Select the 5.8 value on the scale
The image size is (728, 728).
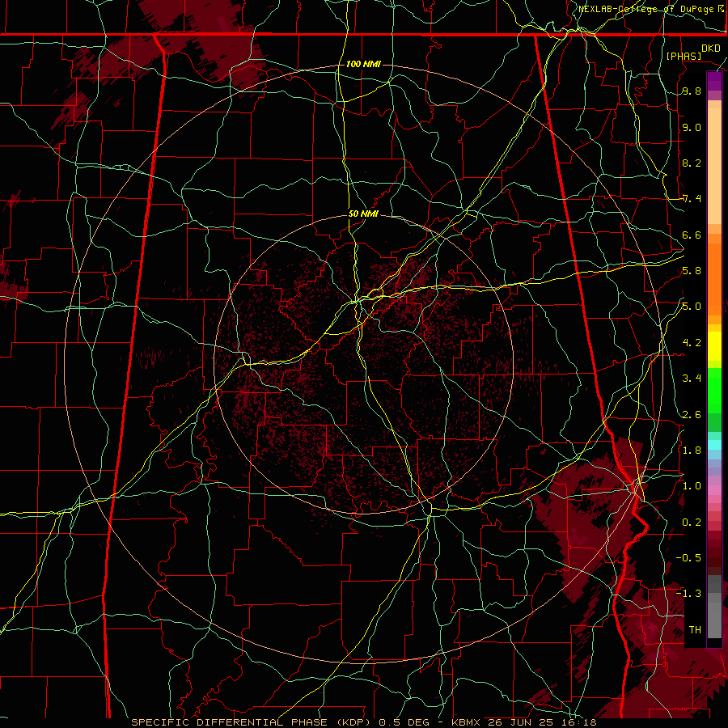coord(692,271)
